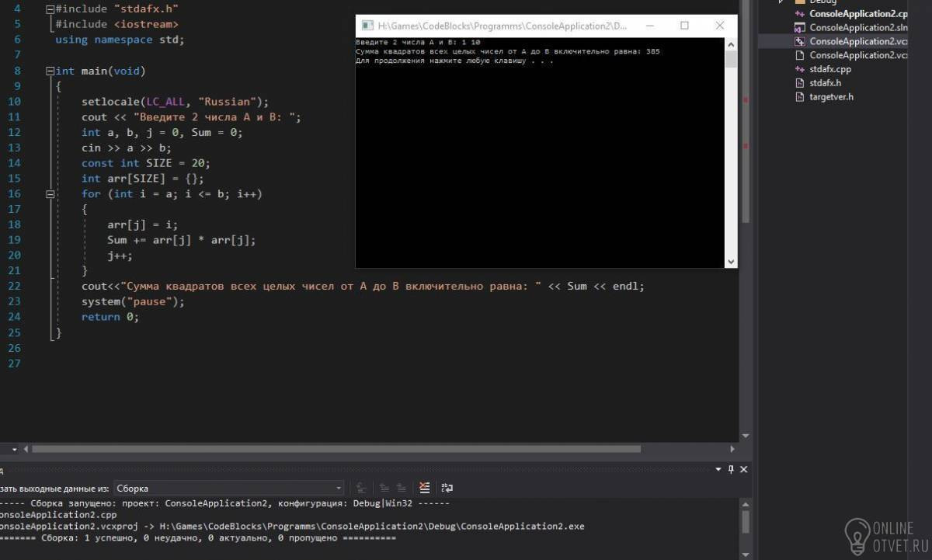932x560 pixels.
Task: Collapse the int main function outline
Action: click(x=50, y=71)
